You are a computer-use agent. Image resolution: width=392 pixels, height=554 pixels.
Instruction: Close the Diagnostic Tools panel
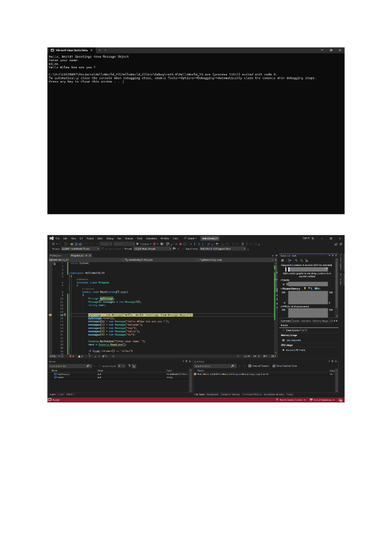[x=336, y=256]
